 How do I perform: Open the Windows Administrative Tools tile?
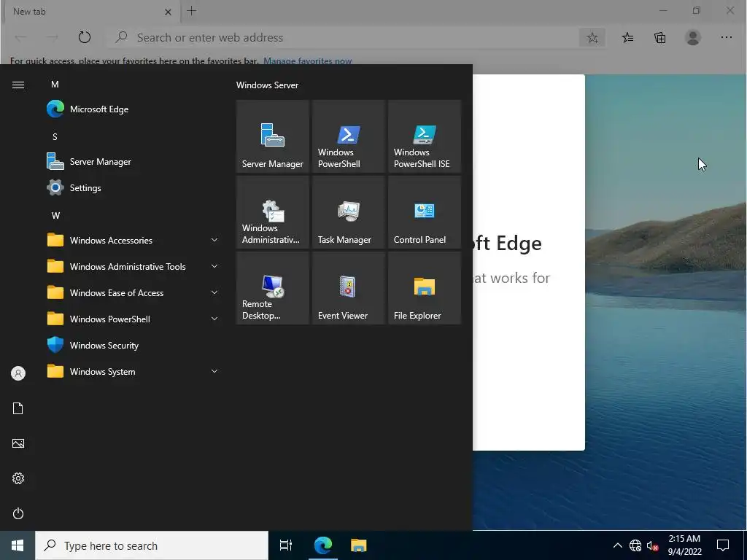pyautogui.click(x=273, y=212)
